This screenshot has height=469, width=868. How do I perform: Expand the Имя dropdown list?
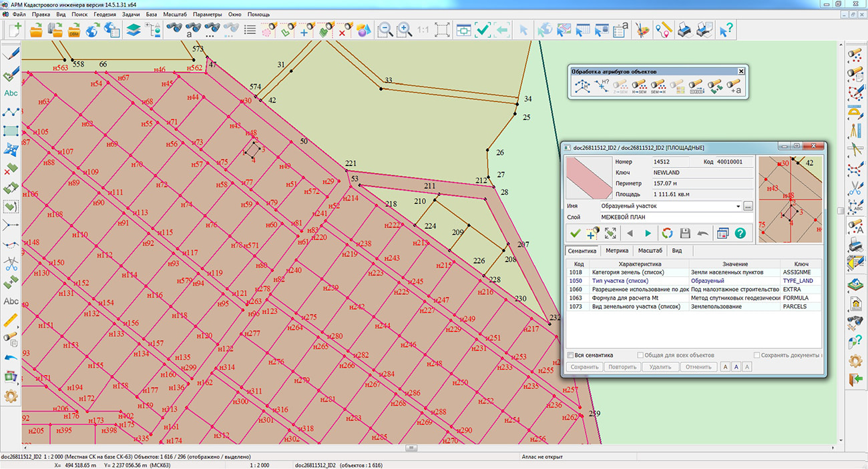coord(738,206)
